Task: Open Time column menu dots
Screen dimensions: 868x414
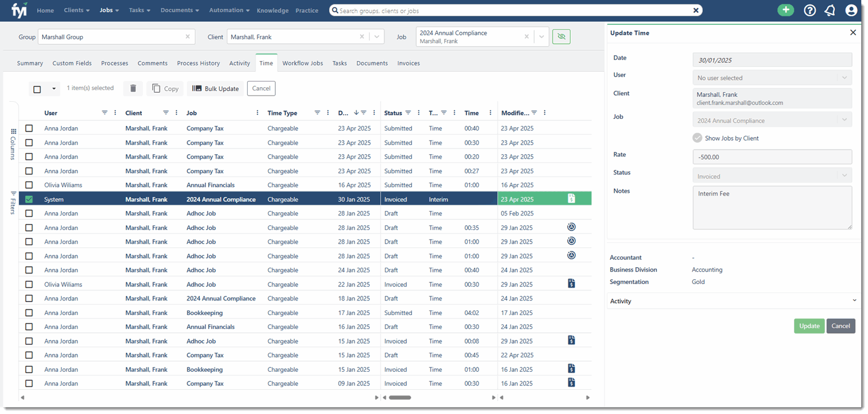Action: click(x=490, y=112)
